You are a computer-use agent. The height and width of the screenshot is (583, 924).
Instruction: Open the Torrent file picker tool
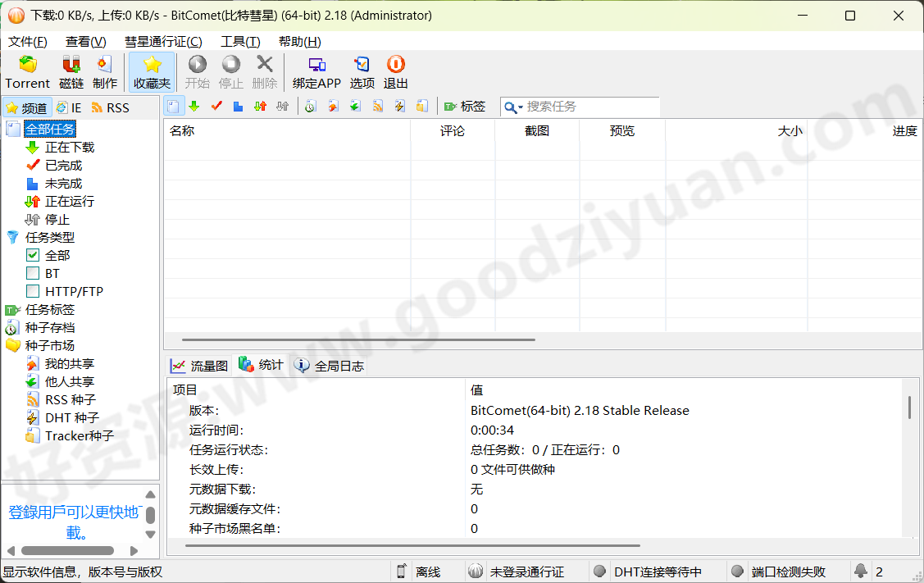[x=27, y=71]
